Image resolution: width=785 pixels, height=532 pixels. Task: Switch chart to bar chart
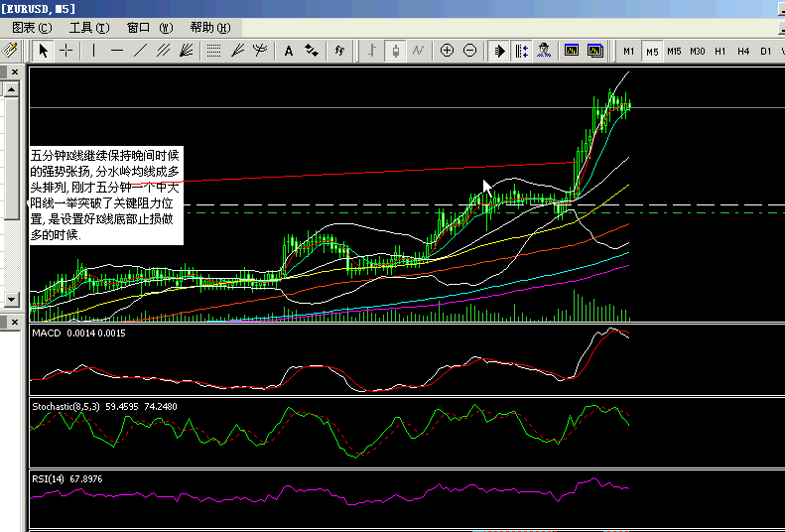tap(372, 51)
